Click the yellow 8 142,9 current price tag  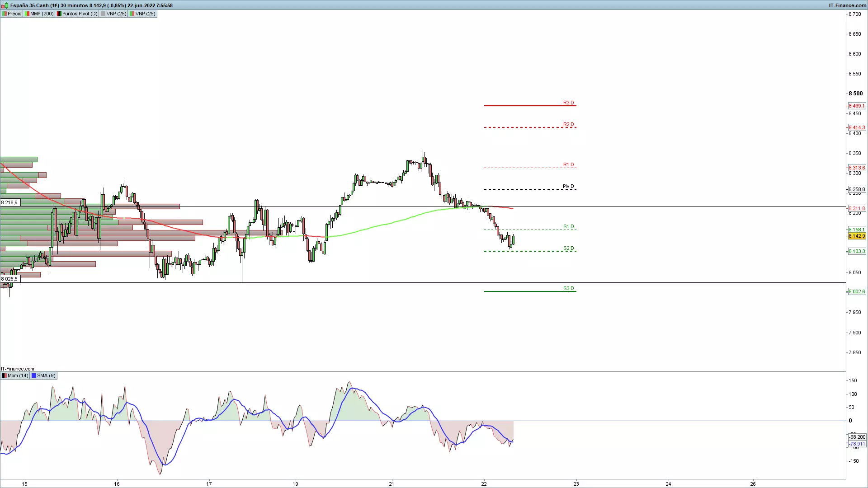[x=857, y=236]
